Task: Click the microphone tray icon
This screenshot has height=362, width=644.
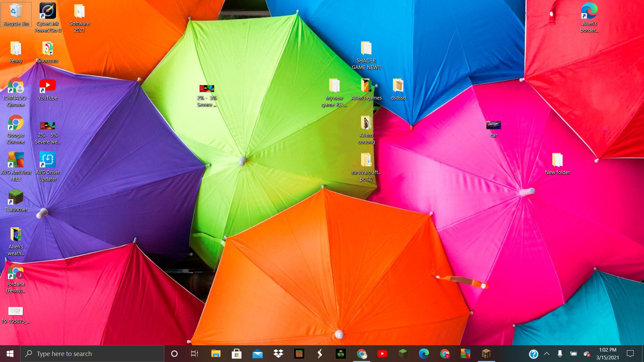Action: click(560, 354)
